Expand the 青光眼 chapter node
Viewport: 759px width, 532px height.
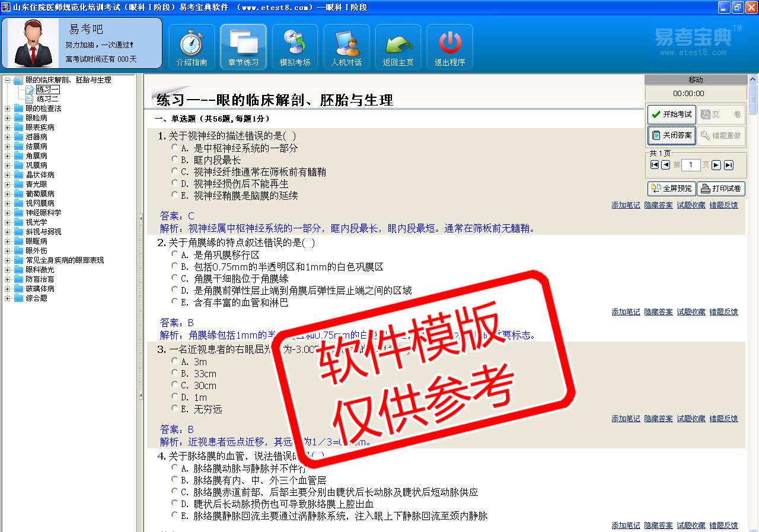tap(8, 184)
